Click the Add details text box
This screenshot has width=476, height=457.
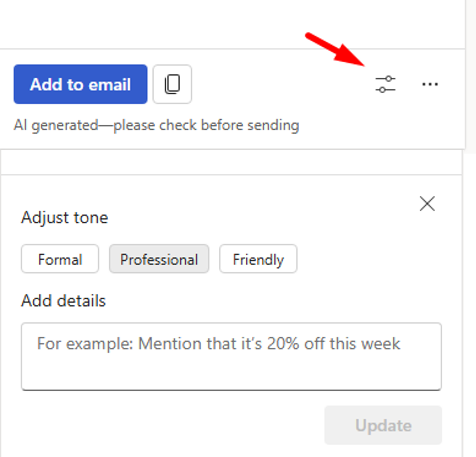(x=231, y=356)
